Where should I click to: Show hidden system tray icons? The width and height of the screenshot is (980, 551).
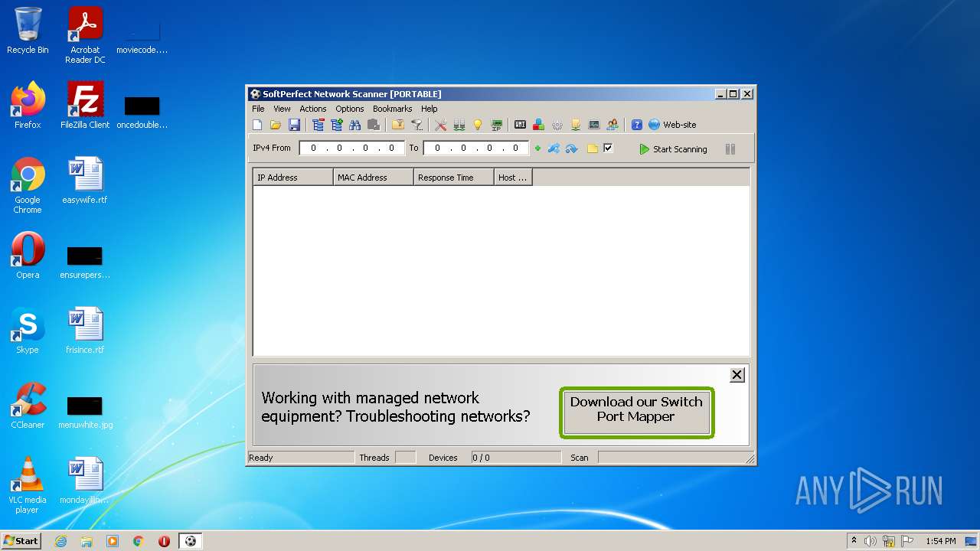[854, 541]
